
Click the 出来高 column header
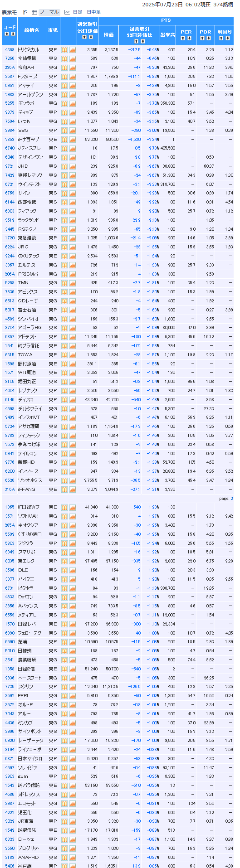pos(168,35)
